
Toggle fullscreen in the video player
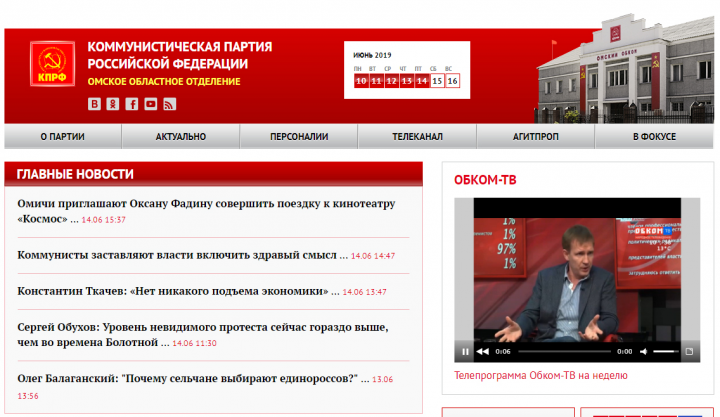coord(689,352)
